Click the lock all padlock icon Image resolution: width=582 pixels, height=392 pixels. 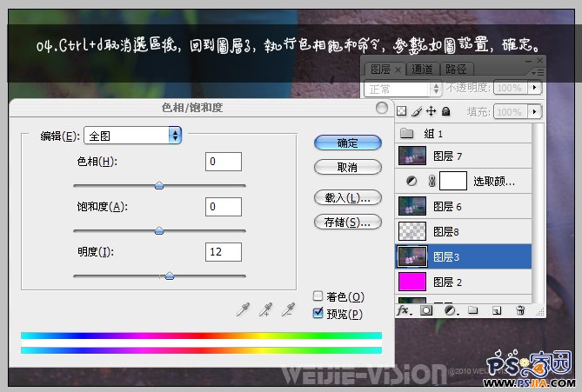[445, 111]
